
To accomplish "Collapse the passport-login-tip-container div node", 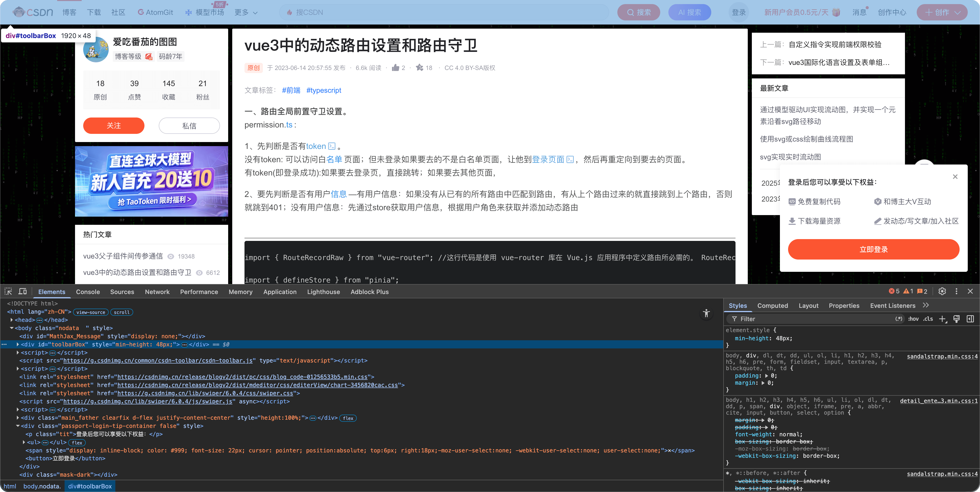I will (x=18, y=426).
